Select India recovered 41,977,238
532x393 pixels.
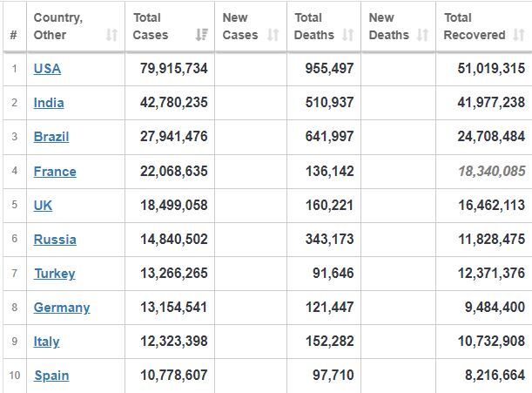pyautogui.click(x=491, y=102)
